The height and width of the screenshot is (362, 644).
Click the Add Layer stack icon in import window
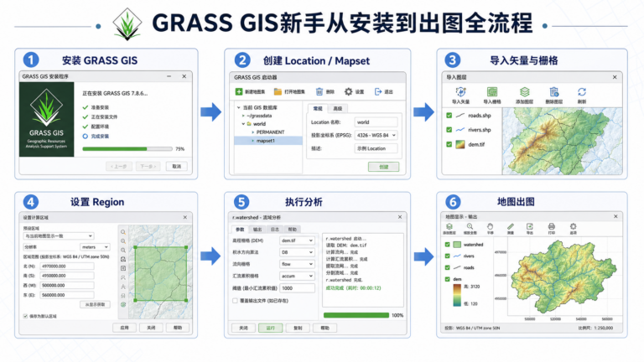(524, 92)
